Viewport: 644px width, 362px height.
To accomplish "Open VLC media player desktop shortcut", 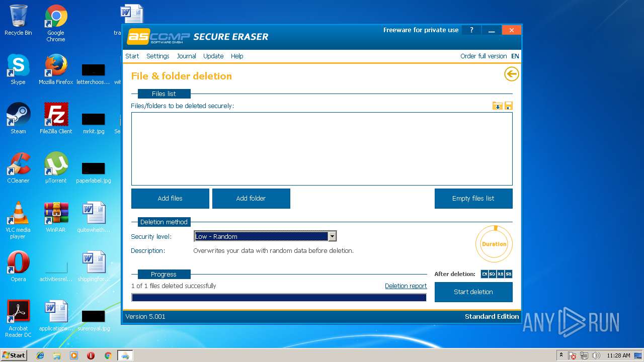I will pyautogui.click(x=18, y=220).
